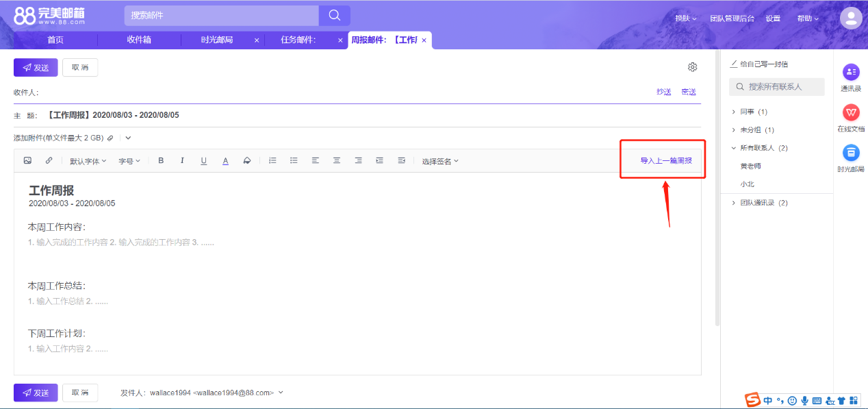
Task: Click the insert hyperlink icon
Action: point(49,161)
